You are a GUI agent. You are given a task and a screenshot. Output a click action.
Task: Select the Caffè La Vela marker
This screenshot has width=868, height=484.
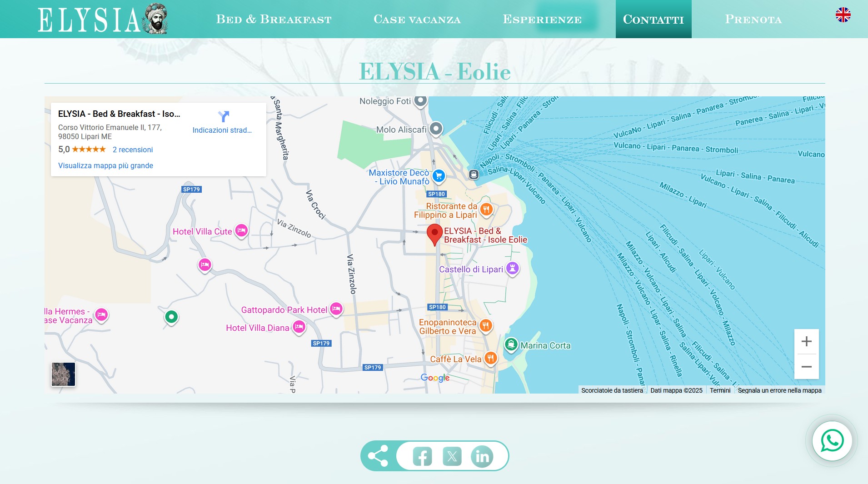[x=490, y=358]
